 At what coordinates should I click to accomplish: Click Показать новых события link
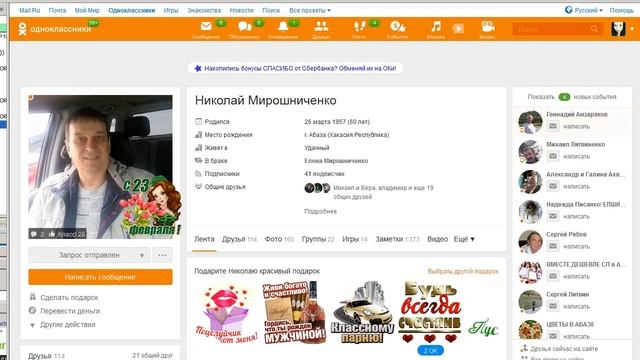pos(572,97)
